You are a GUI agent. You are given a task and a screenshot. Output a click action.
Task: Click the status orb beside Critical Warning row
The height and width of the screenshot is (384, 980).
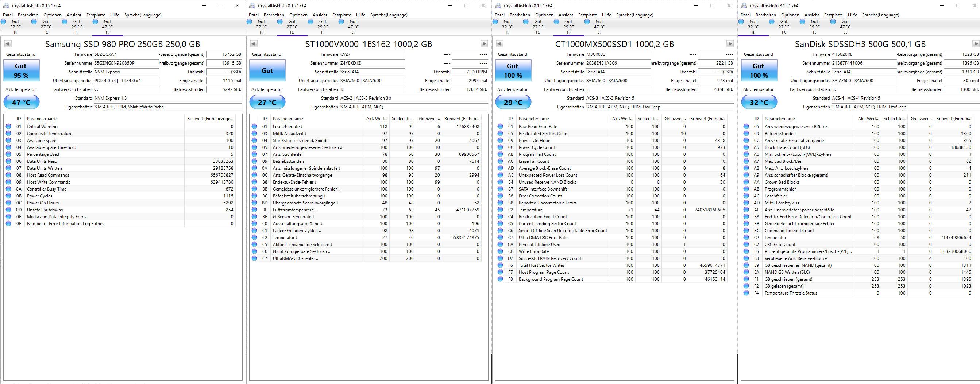tap(9, 127)
